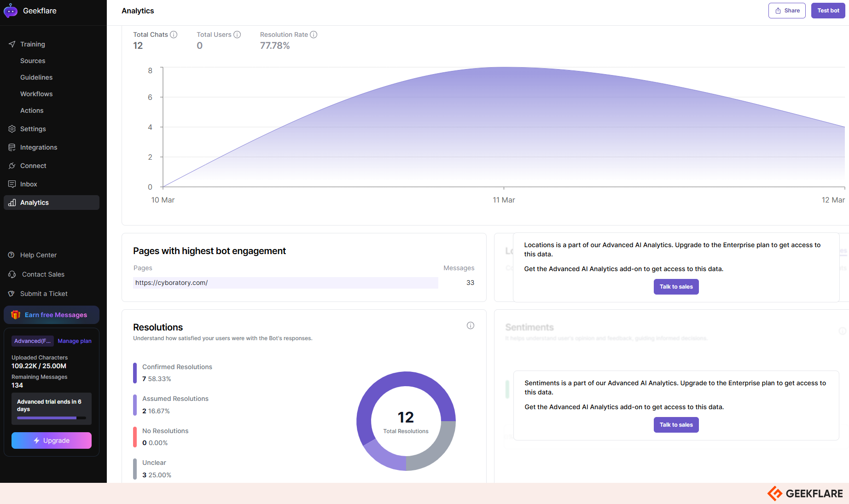
Task: Open Submit a Ticket
Action: (x=44, y=294)
